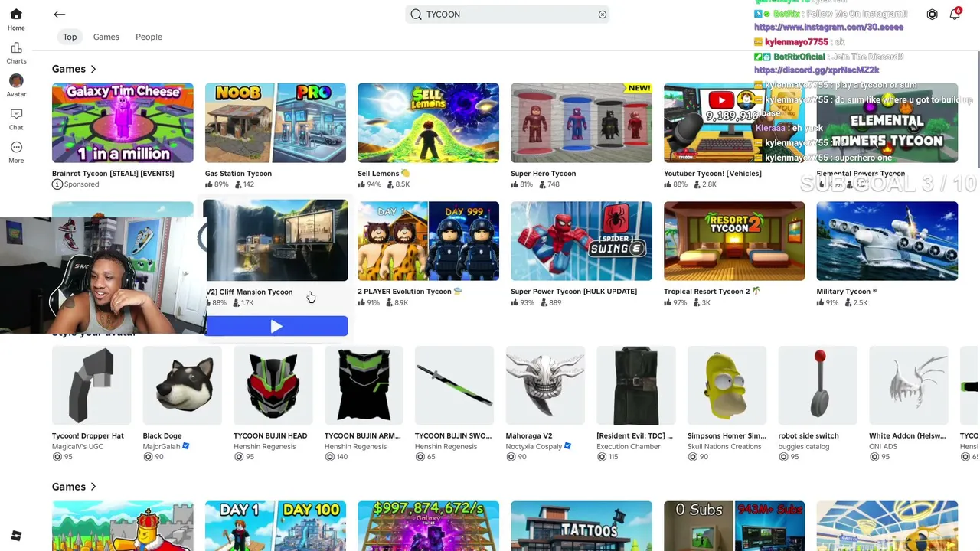Image resolution: width=980 pixels, height=551 pixels.
Task: Open the TATTOOS game thumbnail
Action: [581, 526]
